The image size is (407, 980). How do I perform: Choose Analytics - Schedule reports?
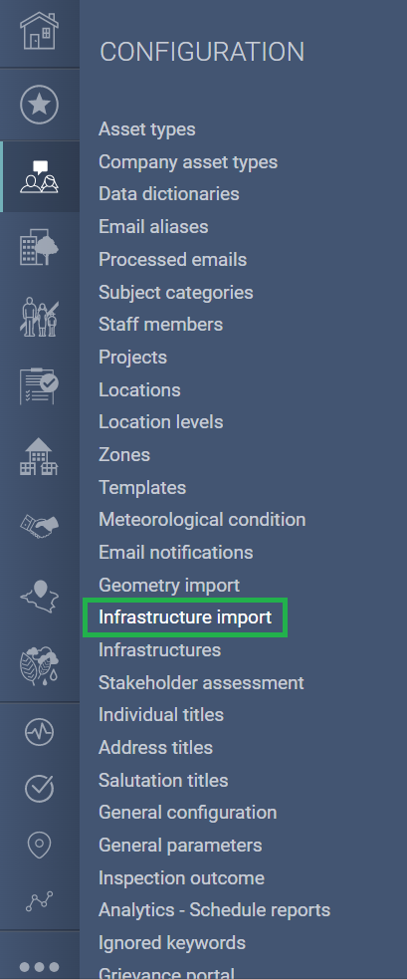pos(215,910)
